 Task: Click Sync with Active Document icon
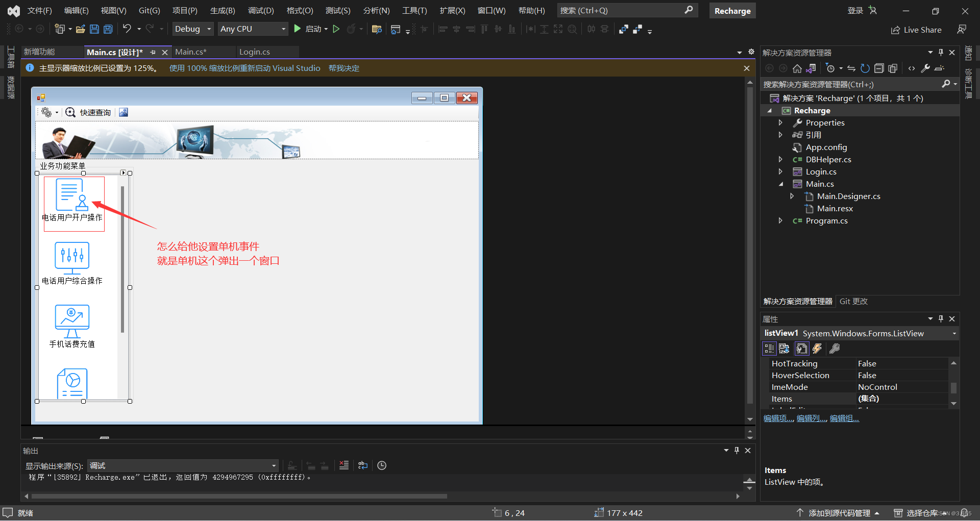[x=851, y=68]
